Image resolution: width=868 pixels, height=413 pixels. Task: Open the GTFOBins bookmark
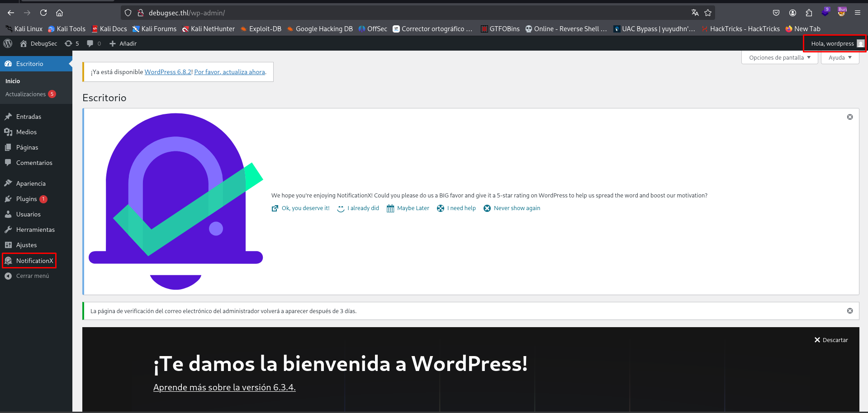[500, 28]
